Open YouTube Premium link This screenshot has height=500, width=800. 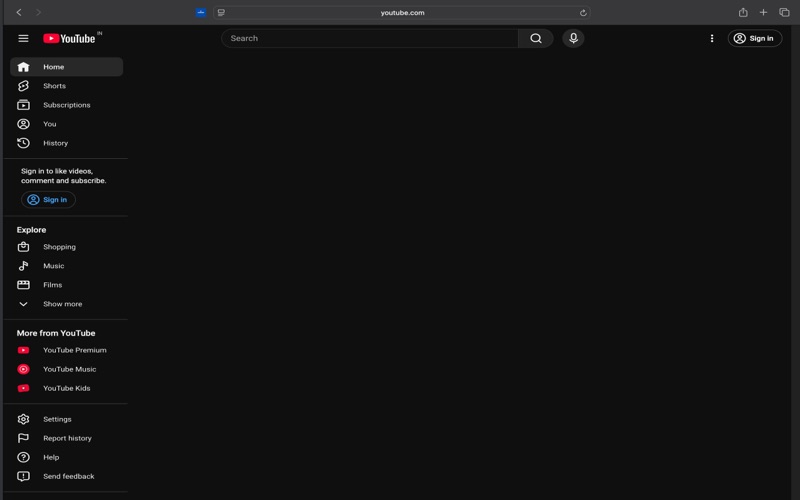coord(66,350)
